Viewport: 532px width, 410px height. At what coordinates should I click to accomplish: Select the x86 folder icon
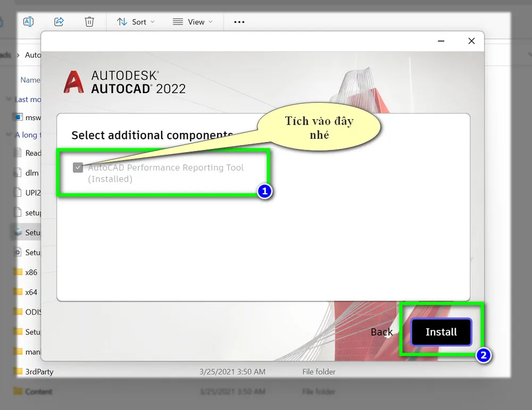pos(18,272)
